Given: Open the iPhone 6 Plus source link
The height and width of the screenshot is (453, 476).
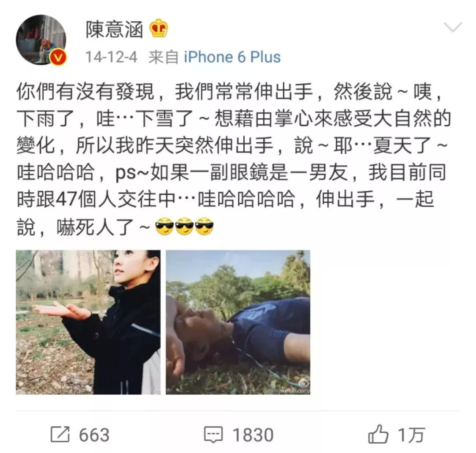Looking at the screenshot, I should [232, 57].
